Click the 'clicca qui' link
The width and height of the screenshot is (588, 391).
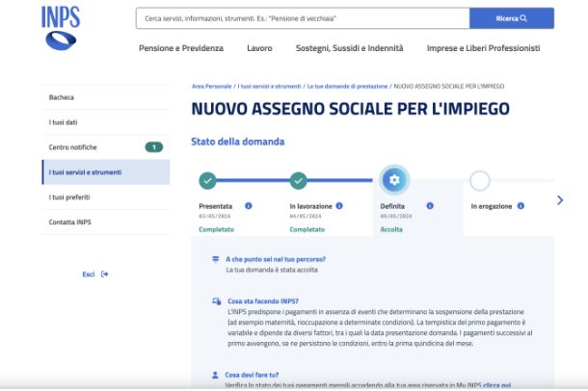click(496, 385)
